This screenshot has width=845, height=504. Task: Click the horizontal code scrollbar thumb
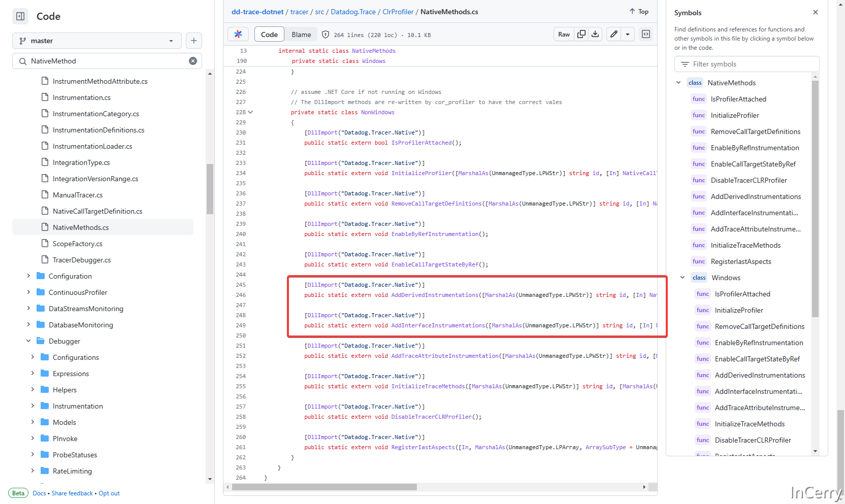pyautogui.click(x=324, y=487)
